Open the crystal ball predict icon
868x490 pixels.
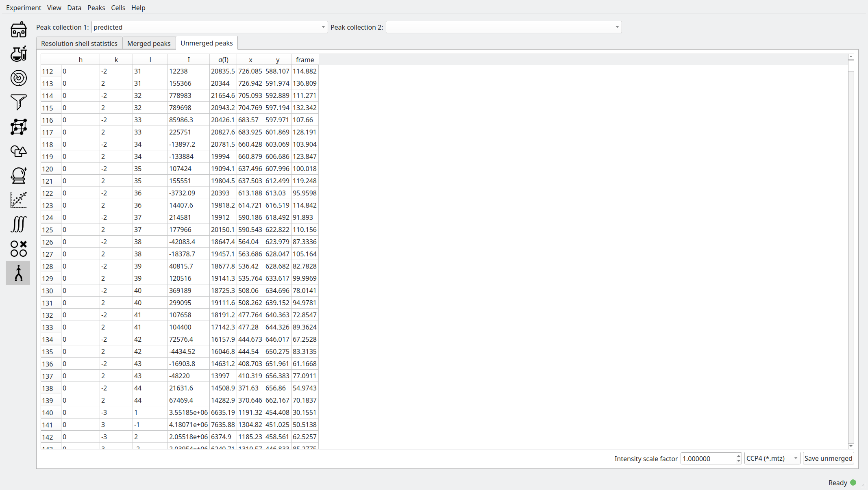[x=18, y=176]
